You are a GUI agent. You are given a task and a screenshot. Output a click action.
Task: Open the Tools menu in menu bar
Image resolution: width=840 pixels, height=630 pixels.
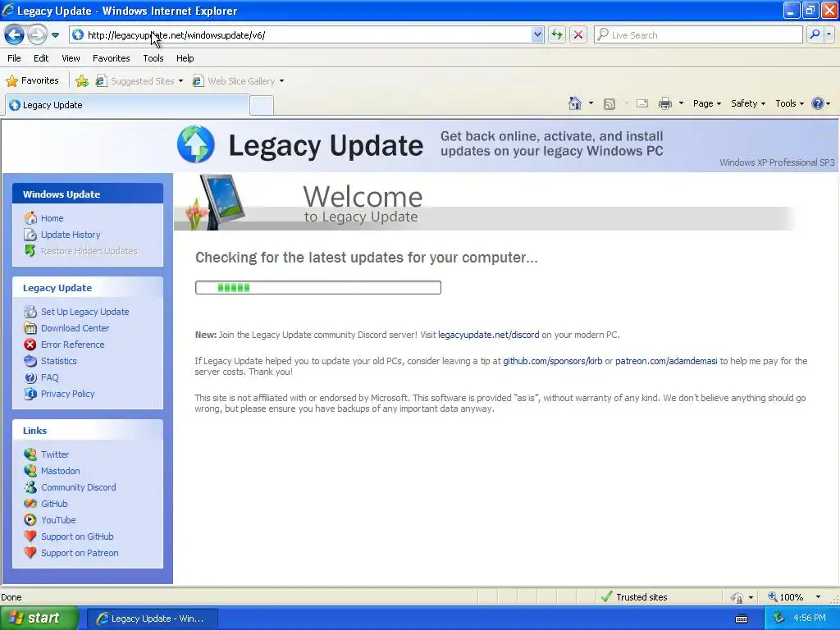(x=153, y=58)
